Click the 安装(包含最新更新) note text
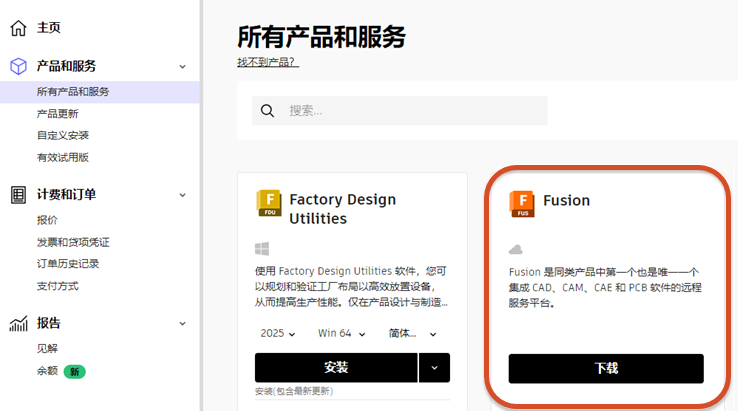738x411 pixels. [x=294, y=391]
